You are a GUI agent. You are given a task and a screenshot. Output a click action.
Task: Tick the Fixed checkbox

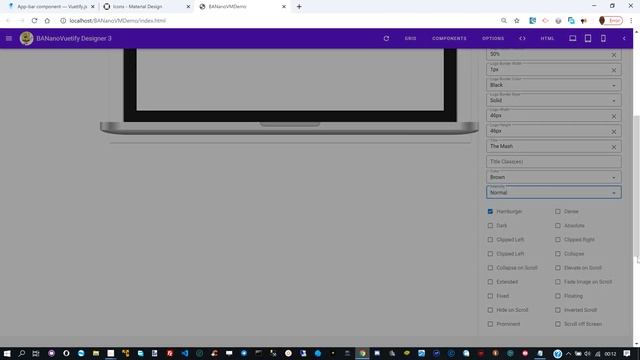[490, 296]
